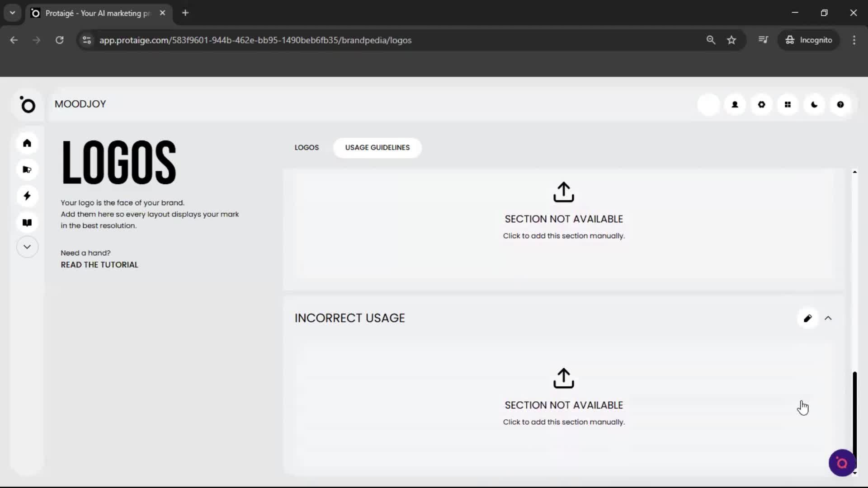This screenshot has width=868, height=488.
Task: Open the campaigns megaphone sidebar icon
Action: tap(27, 169)
